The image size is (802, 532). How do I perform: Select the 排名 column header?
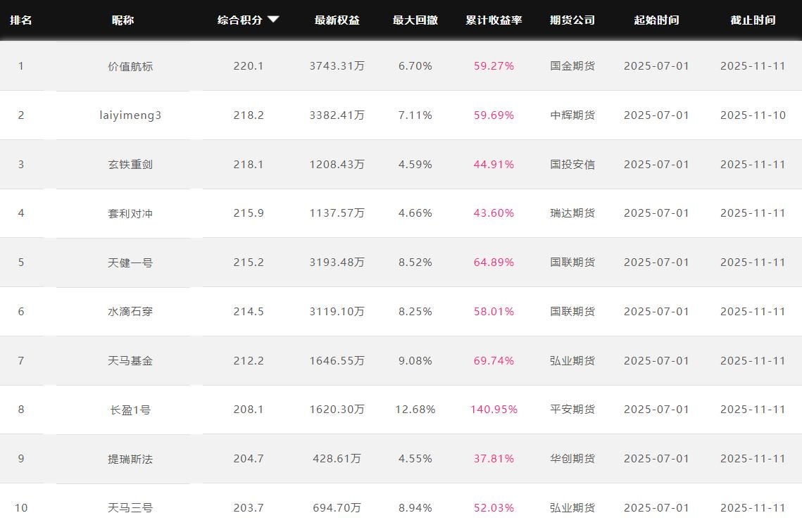21,20
